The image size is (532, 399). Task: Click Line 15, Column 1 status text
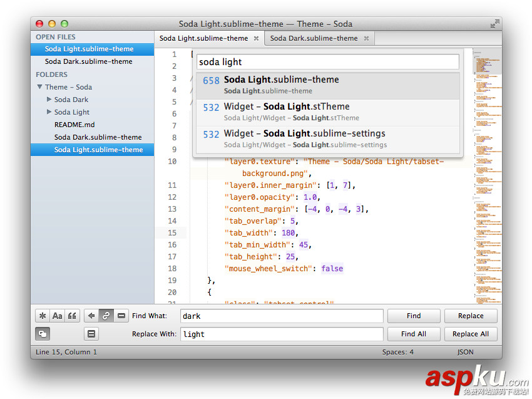(x=66, y=352)
